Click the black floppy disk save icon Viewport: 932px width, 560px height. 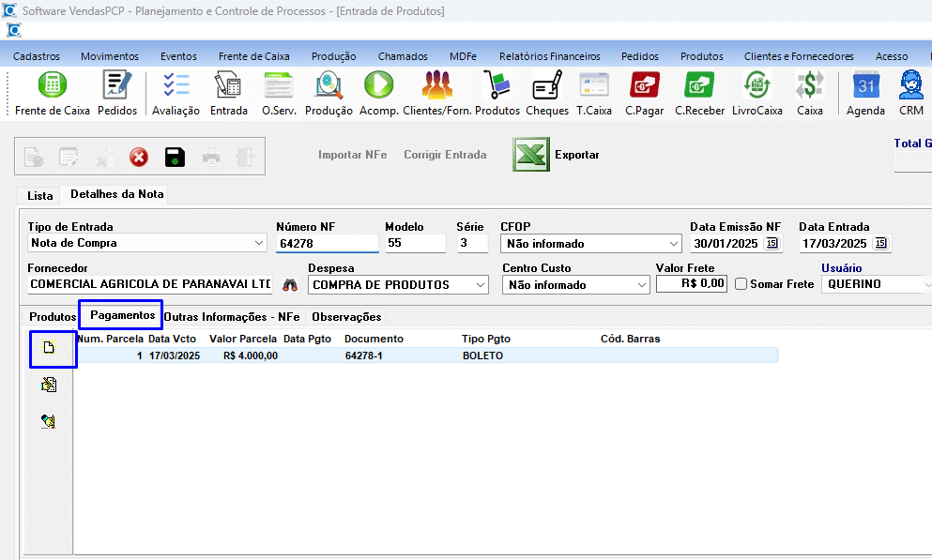coord(175,157)
